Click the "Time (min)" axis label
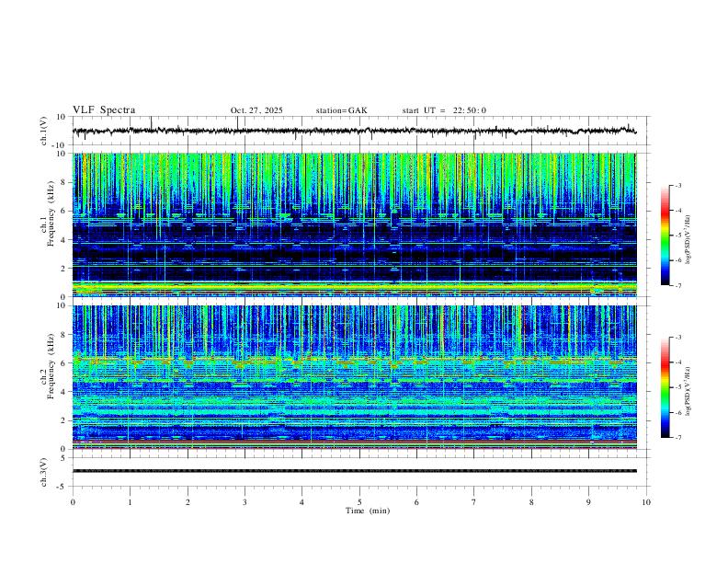This screenshot has width=728, height=563. click(368, 511)
